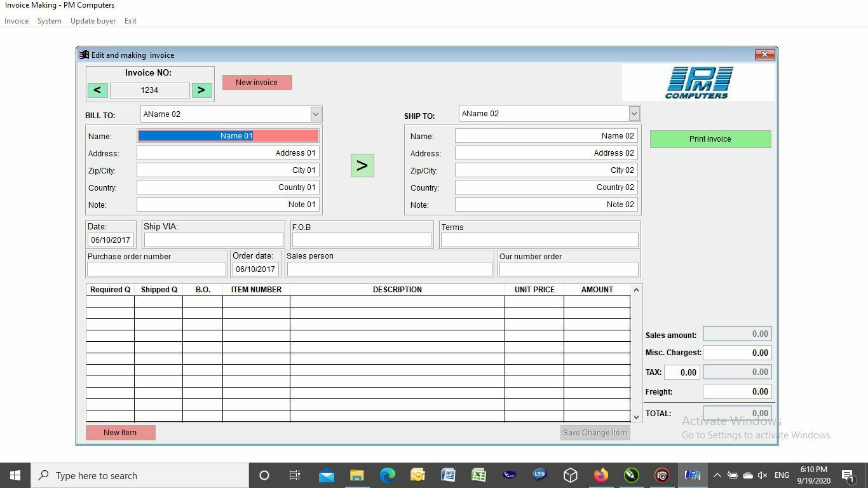This screenshot has width=868, height=488.
Task: Open the green pen app on taskbar
Action: point(632,475)
